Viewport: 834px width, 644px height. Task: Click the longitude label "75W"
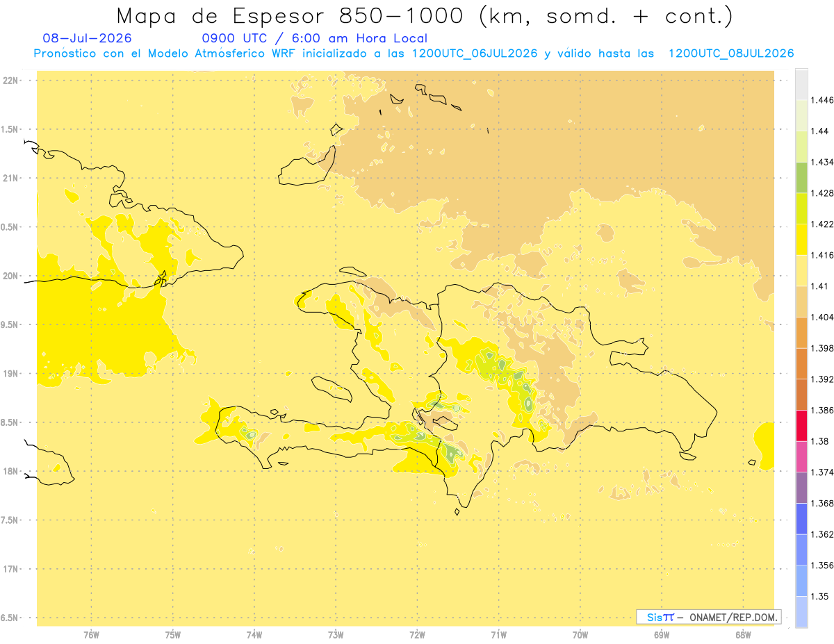(173, 636)
